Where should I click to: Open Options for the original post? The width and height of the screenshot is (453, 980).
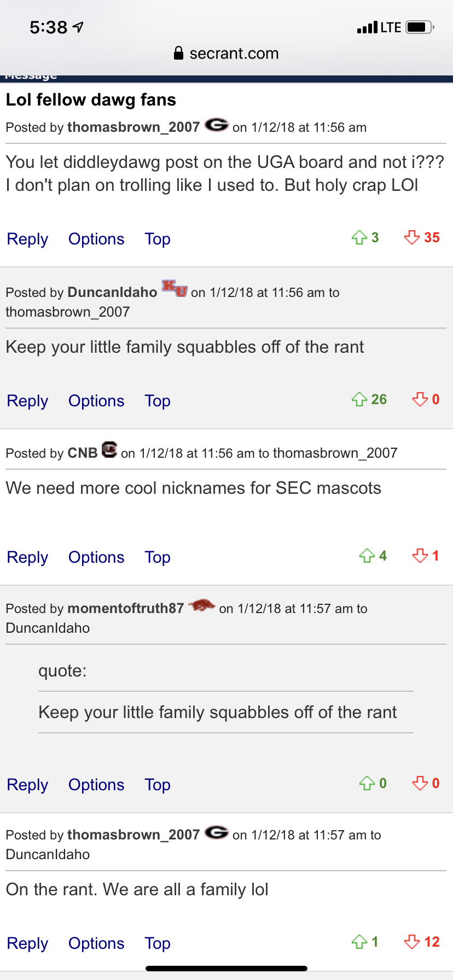(x=96, y=239)
